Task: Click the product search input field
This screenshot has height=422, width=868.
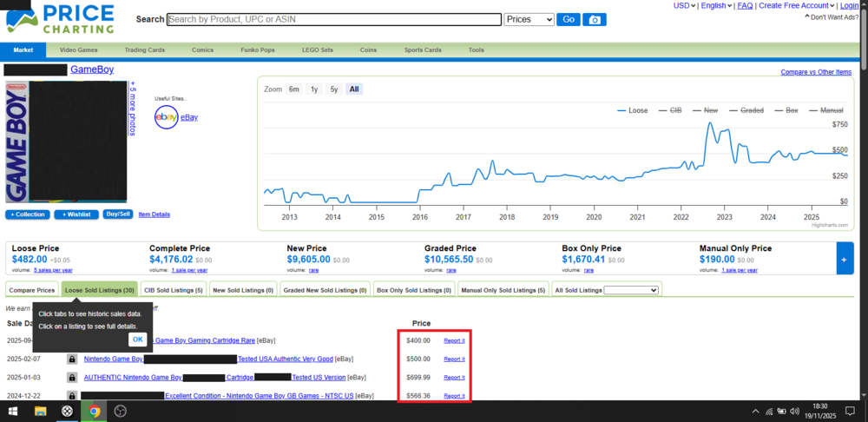Action: (x=333, y=19)
